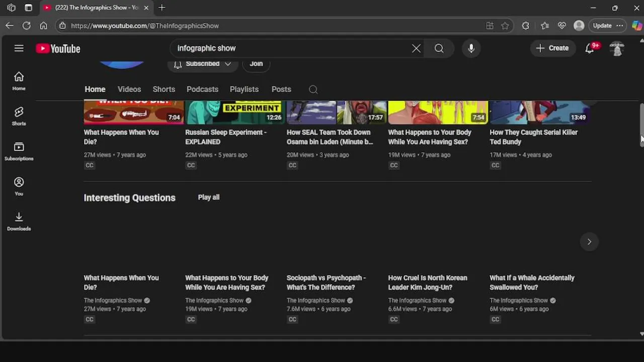Open thumbnail with 17:57 duration
644x362 pixels.
click(x=337, y=113)
